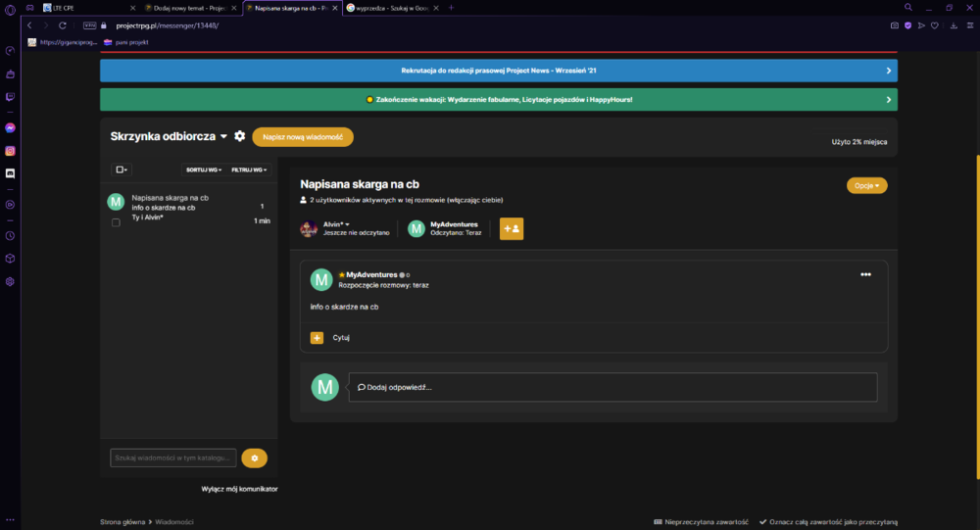Image resolution: width=980 pixels, height=530 pixels.
Task: Click the search options gear button
Action: click(255, 458)
